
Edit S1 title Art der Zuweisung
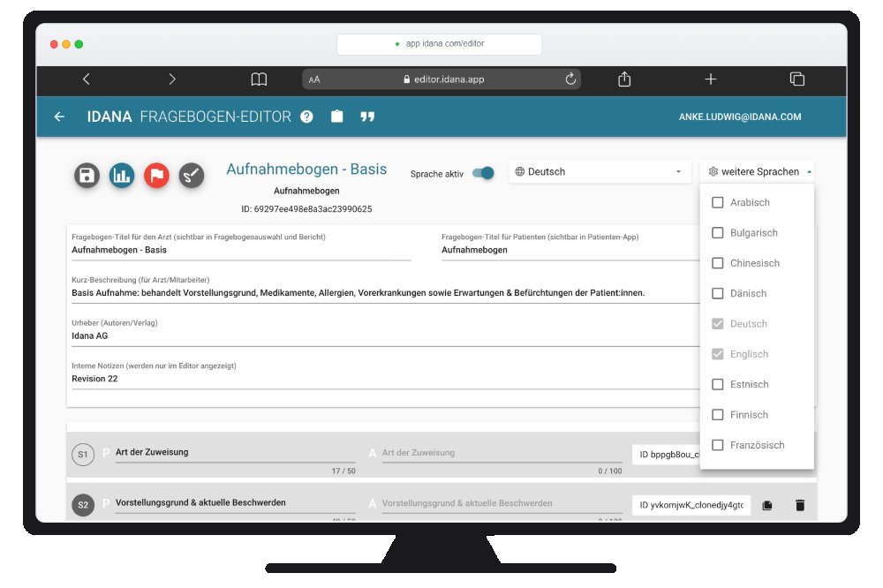point(236,452)
